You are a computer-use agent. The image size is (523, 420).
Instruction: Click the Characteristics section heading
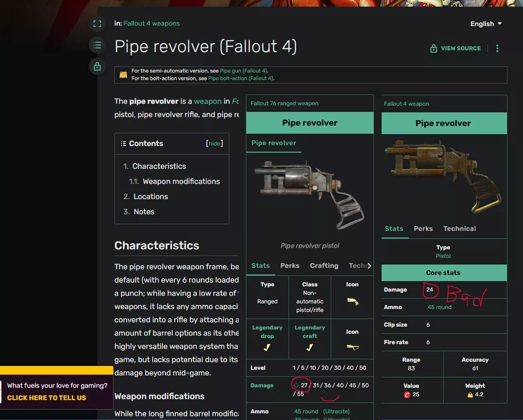click(x=157, y=246)
